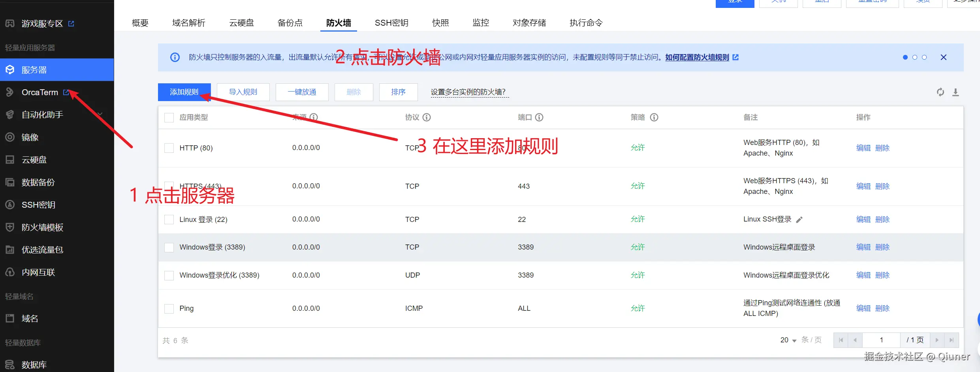Click the 域名 sidebar icon
This screenshot has height=372, width=980.
click(10, 319)
